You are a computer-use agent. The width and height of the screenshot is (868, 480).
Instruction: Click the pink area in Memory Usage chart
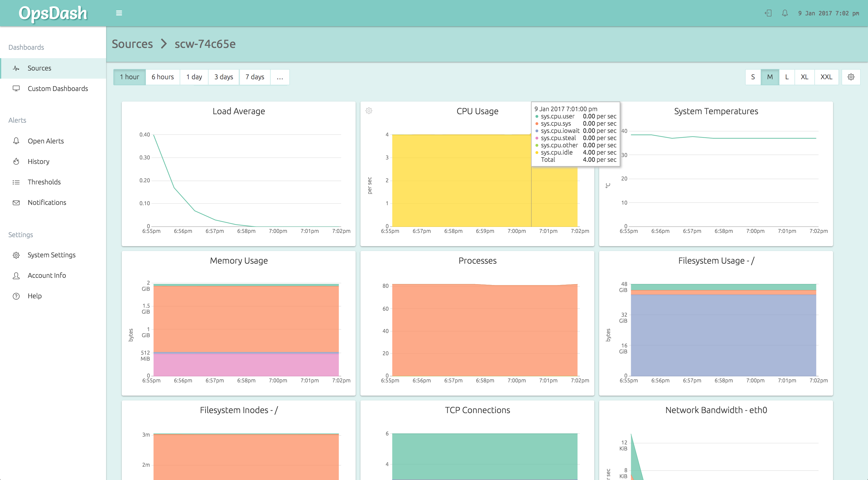pos(246,365)
